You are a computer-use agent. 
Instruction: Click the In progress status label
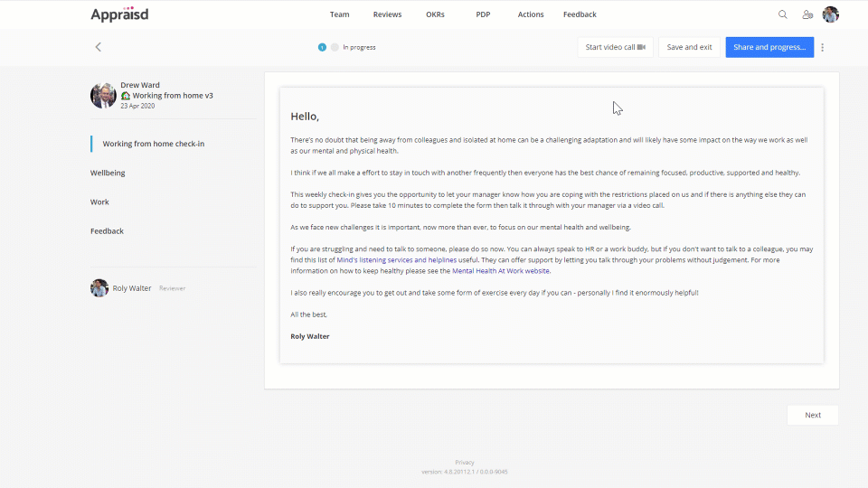[x=359, y=47]
